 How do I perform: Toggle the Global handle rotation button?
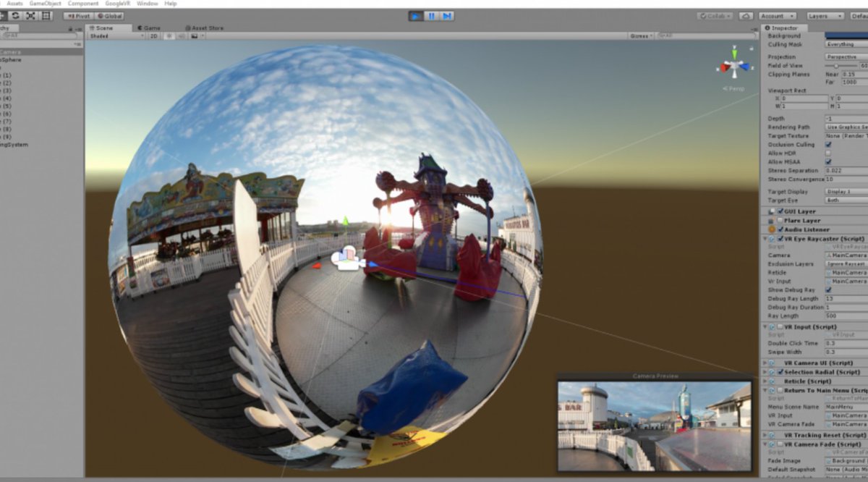point(109,15)
